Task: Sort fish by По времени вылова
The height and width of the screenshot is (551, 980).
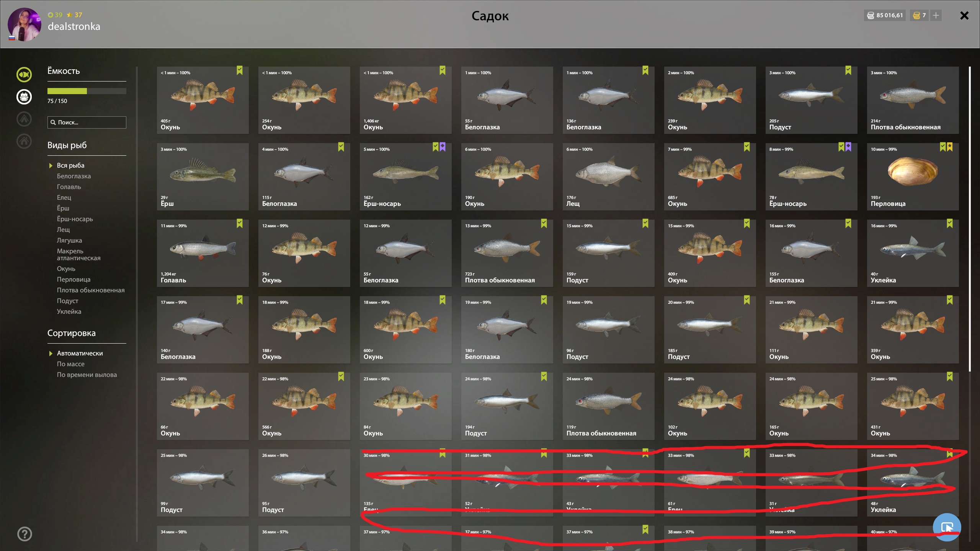Action: [x=87, y=375]
